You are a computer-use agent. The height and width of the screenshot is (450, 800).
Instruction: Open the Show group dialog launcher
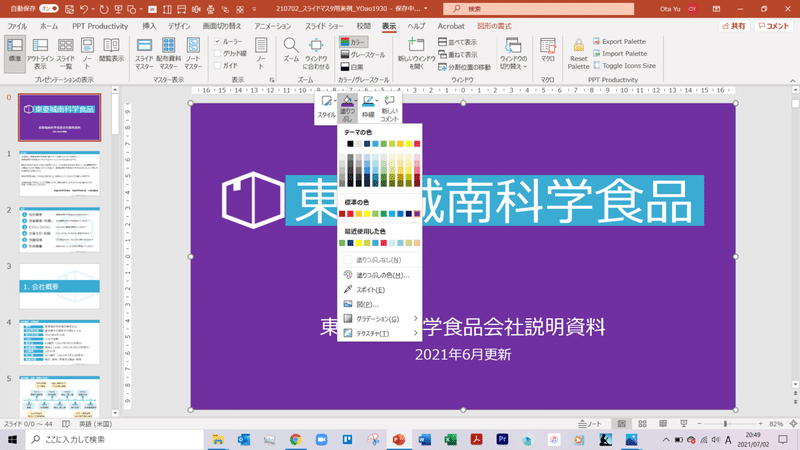point(272,80)
